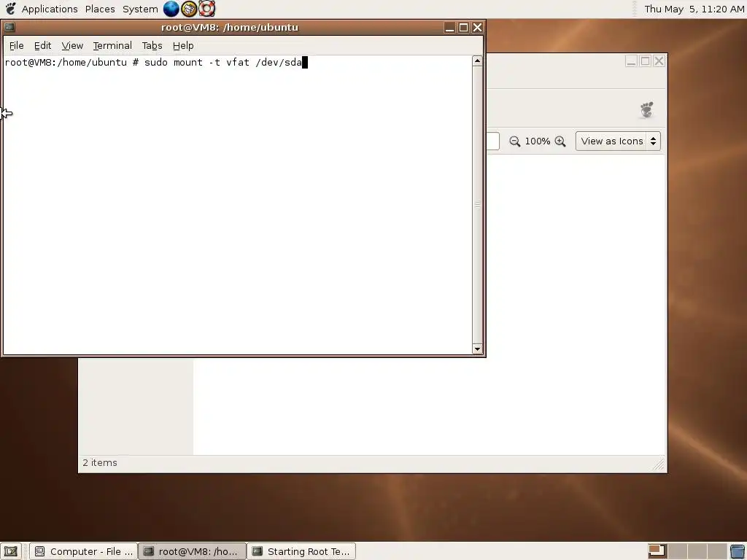Minimize the file browser window
Viewport: 747px width, 560px height.
(x=631, y=61)
